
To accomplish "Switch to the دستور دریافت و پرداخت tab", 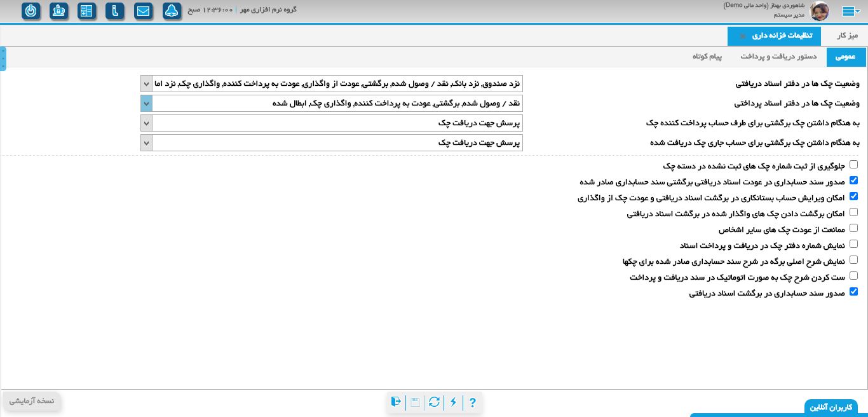I will (778, 57).
